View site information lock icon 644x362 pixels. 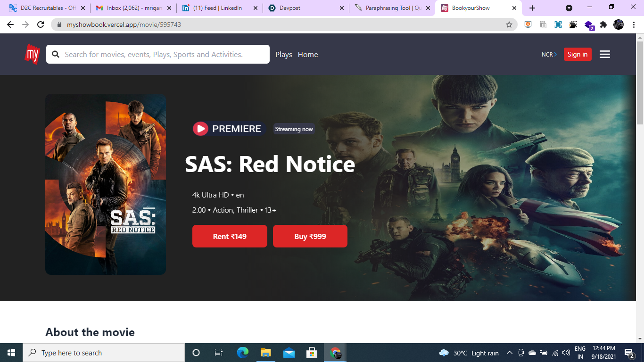(x=59, y=25)
